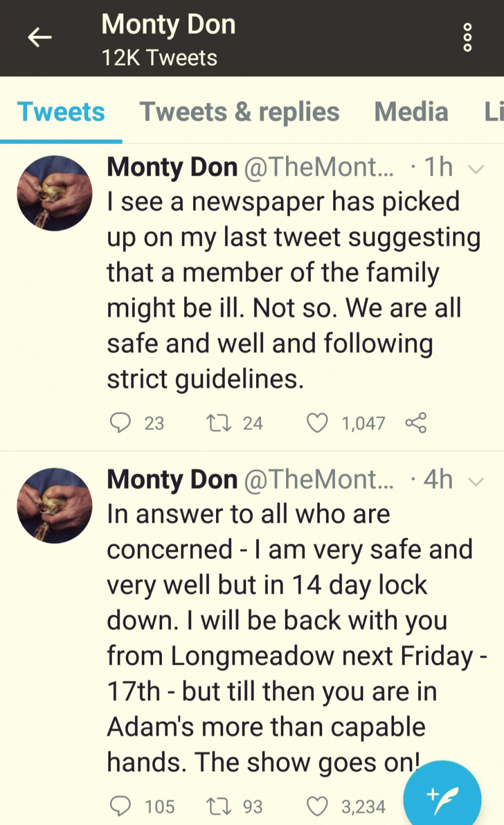Expand the 1h tweet's chevron menu

[x=475, y=170]
